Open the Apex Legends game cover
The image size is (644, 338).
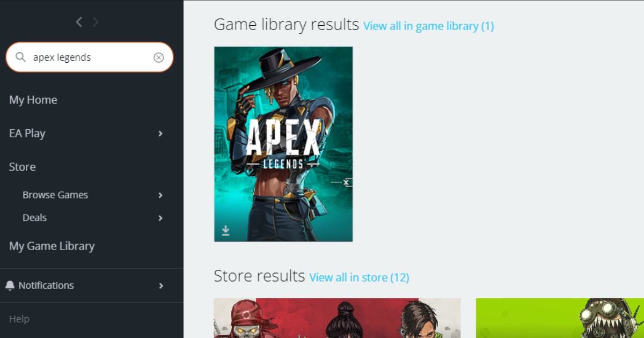[x=283, y=144]
